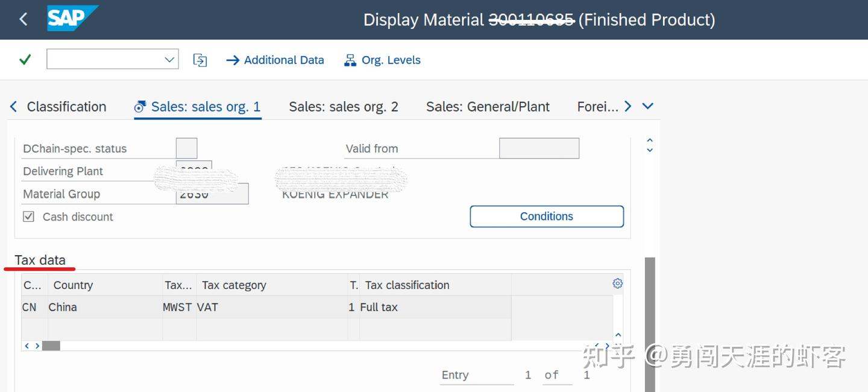The width and height of the screenshot is (868, 392).
Task: Open the Classification tab
Action: [66, 107]
